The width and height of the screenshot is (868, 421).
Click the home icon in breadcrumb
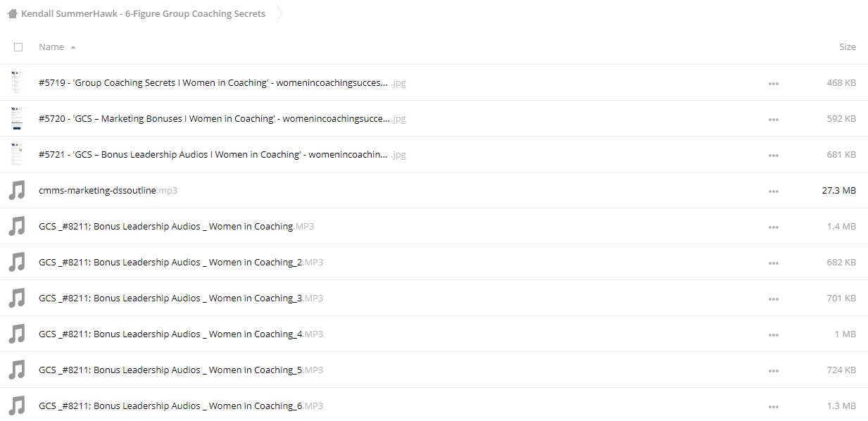tap(12, 13)
